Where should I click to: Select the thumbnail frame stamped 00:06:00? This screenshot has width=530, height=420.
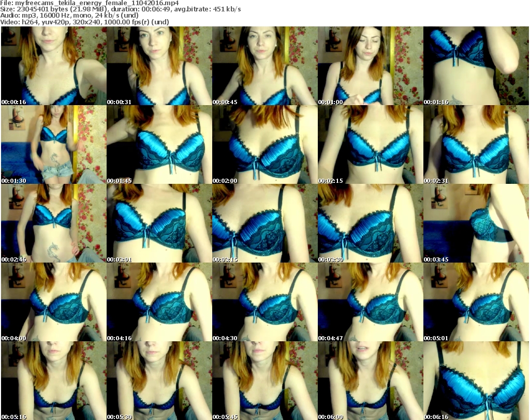coord(371,381)
